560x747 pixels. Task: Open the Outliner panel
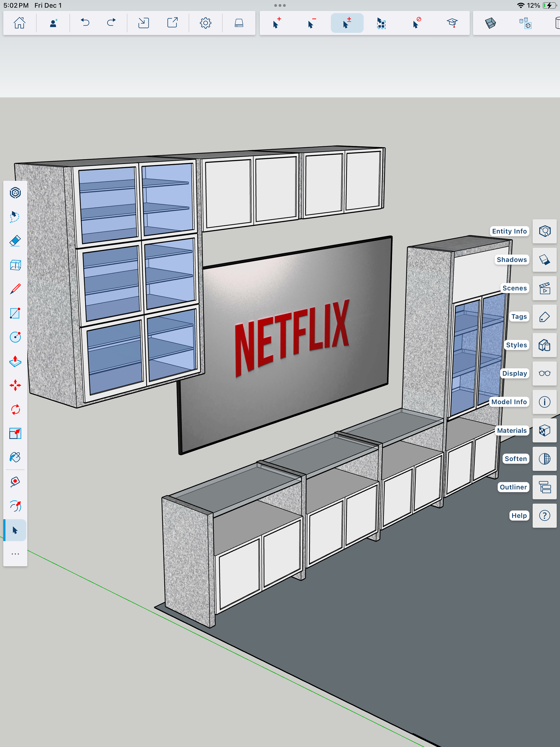(545, 487)
